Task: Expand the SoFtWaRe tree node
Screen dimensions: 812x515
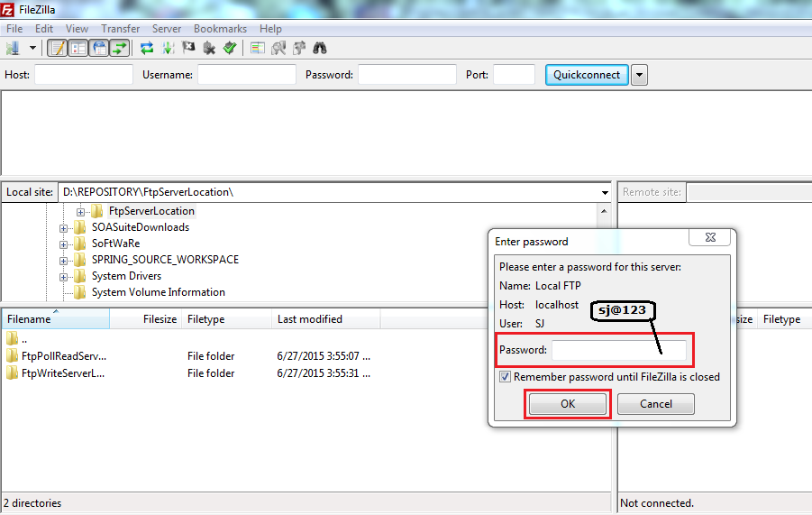Action: (x=63, y=244)
